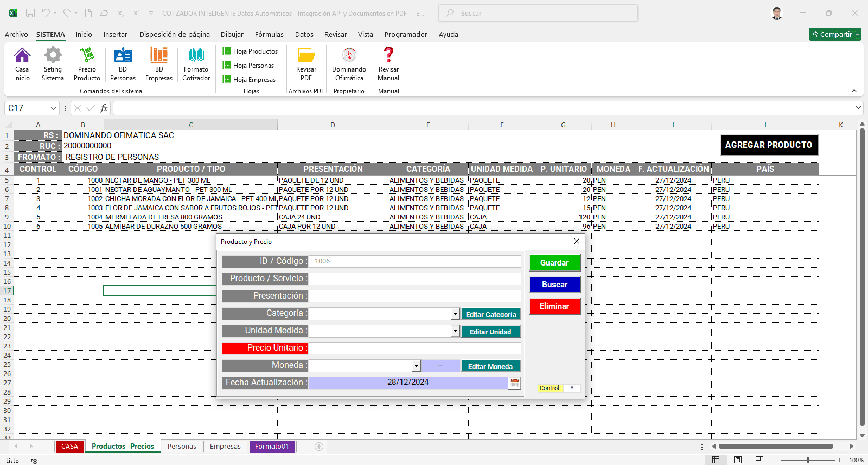Collapse the ribbon with the chevron
The image size is (868, 465).
(x=854, y=91)
